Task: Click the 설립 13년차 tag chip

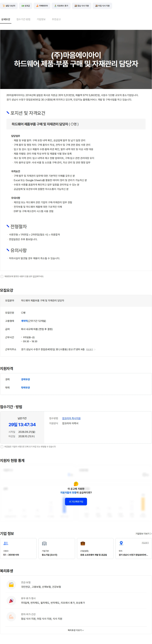Action: point(9,6)
